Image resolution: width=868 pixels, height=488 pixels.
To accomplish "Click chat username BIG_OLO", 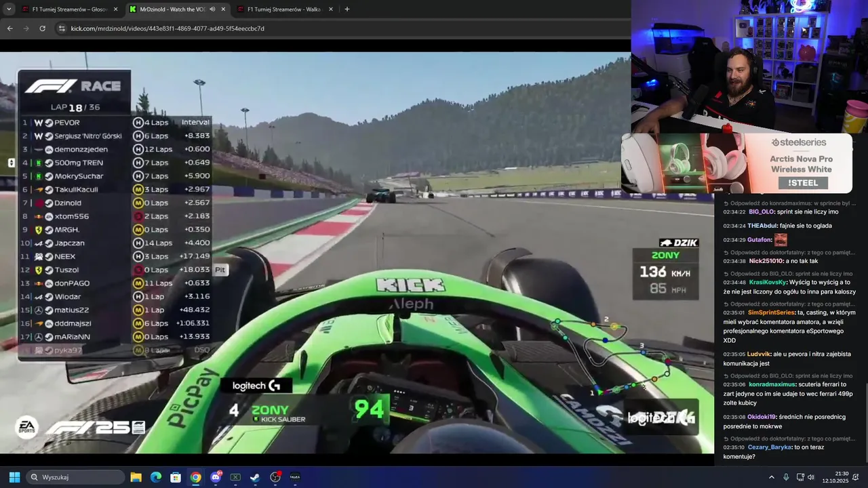I will click(762, 212).
